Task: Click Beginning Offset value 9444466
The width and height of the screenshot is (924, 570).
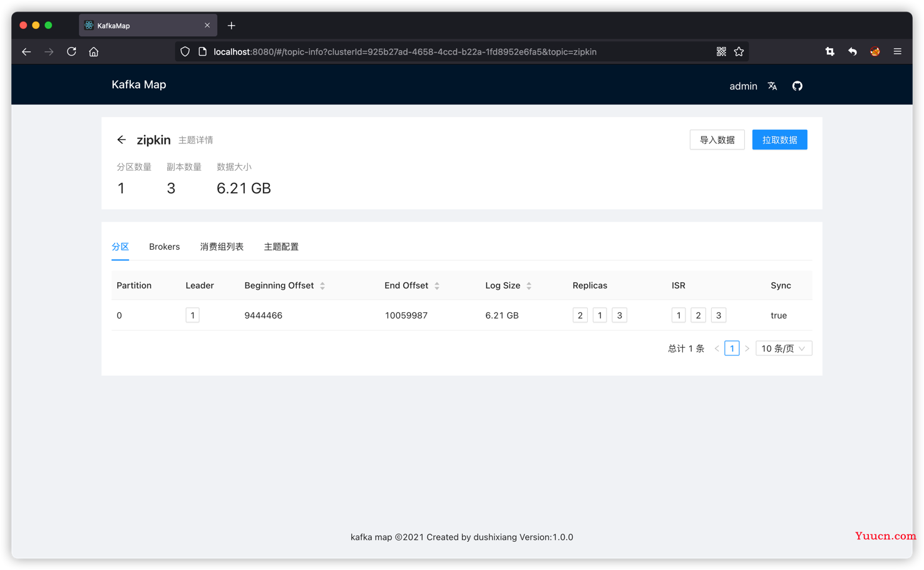Action: pyautogui.click(x=264, y=315)
